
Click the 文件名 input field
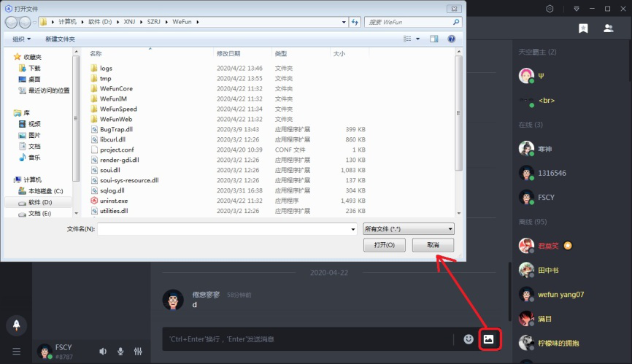[224, 229]
